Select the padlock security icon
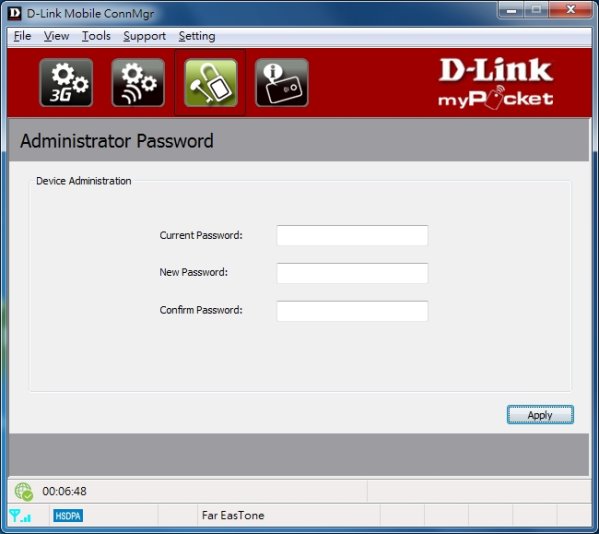599x534 pixels. [210, 83]
